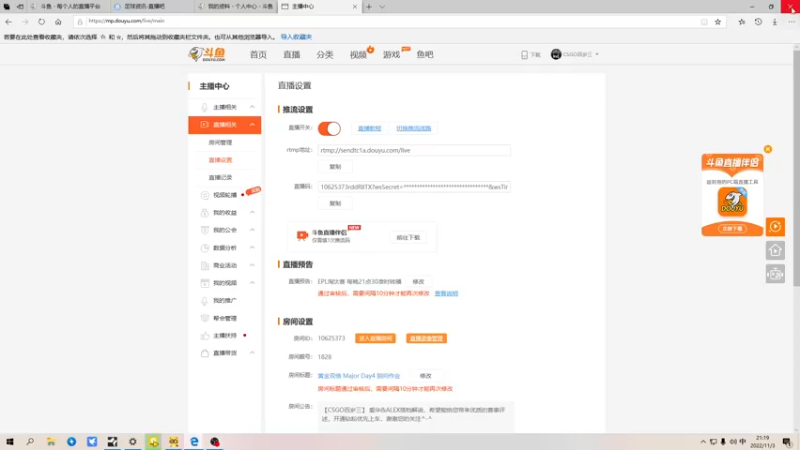This screenshot has height=450, width=800.
Task: Click the 下载 phone icon in header
Action: 524,55
